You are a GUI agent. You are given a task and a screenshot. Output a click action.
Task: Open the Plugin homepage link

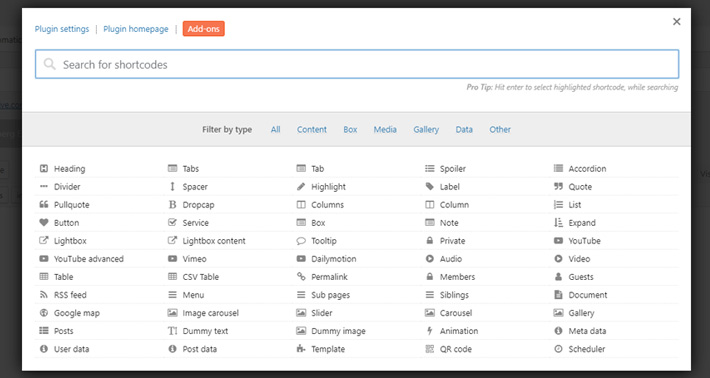coord(136,29)
